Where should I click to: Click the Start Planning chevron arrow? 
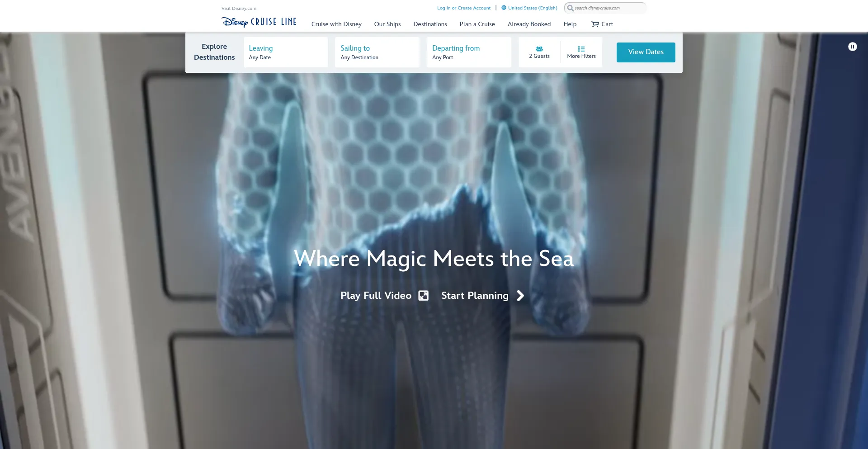[x=521, y=296]
